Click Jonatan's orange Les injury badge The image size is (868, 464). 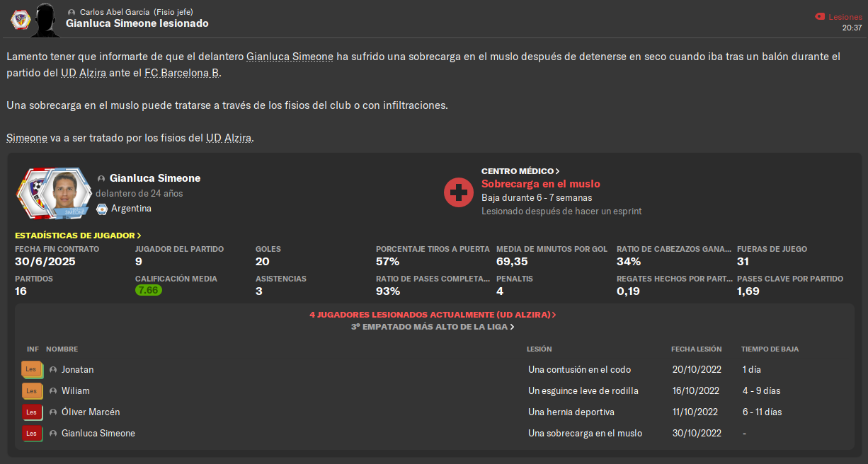pos(32,369)
